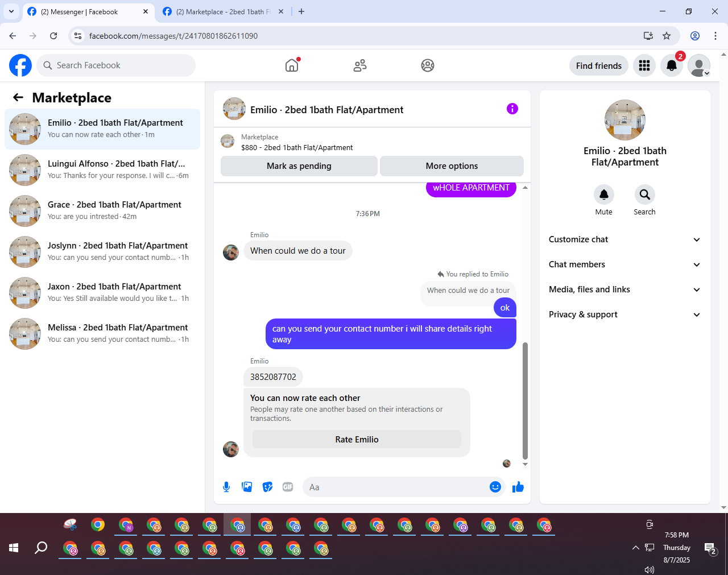
Task: Click the Mark as pending button
Action: tap(299, 166)
